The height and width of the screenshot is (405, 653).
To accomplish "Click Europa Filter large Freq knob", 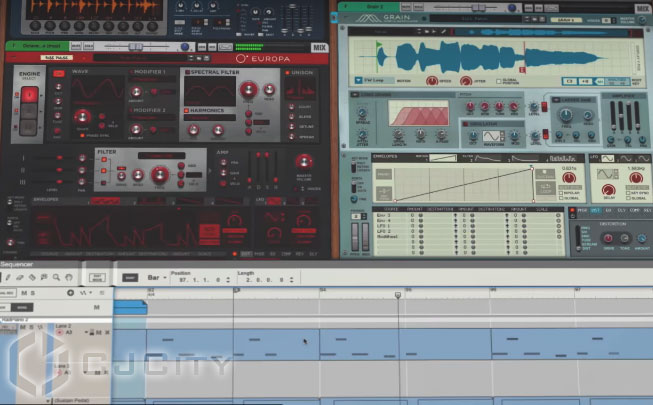I will 160,175.
